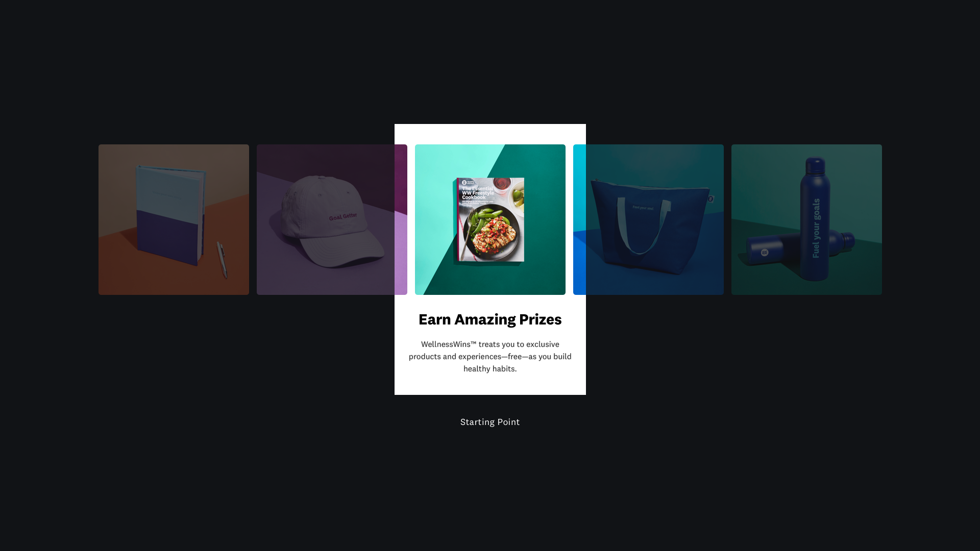Click the 'Starting Point' label

click(490, 422)
